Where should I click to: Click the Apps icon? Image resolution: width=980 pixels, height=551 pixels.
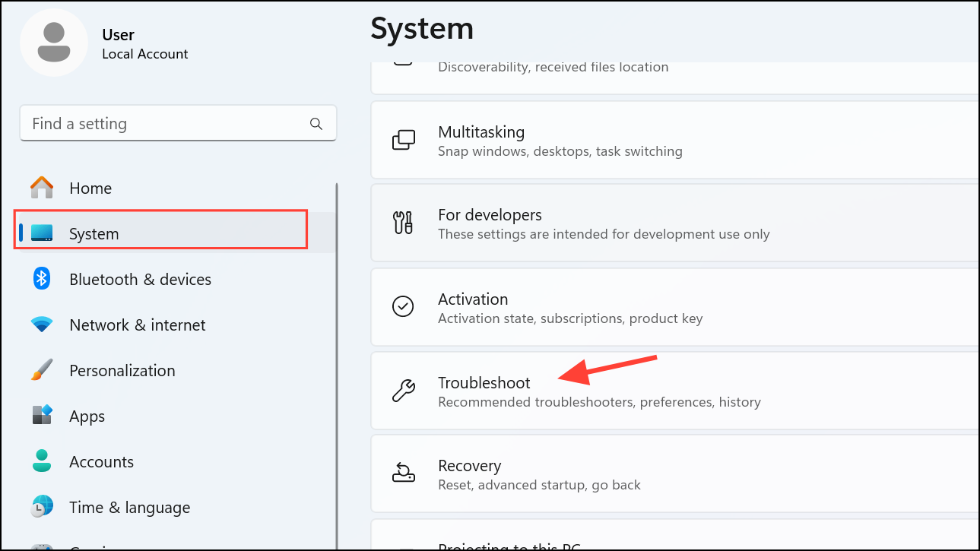tap(42, 416)
